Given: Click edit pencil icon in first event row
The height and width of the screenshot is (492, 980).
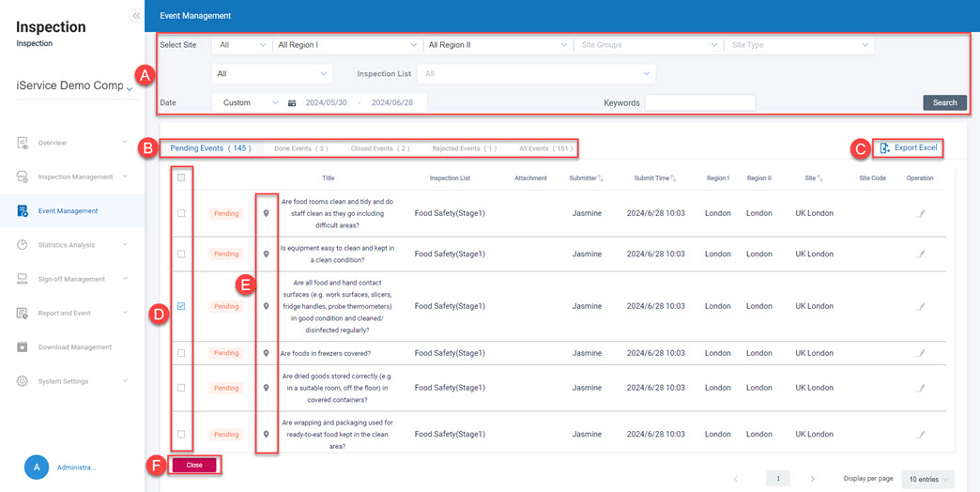Looking at the screenshot, I should click(x=920, y=213).
